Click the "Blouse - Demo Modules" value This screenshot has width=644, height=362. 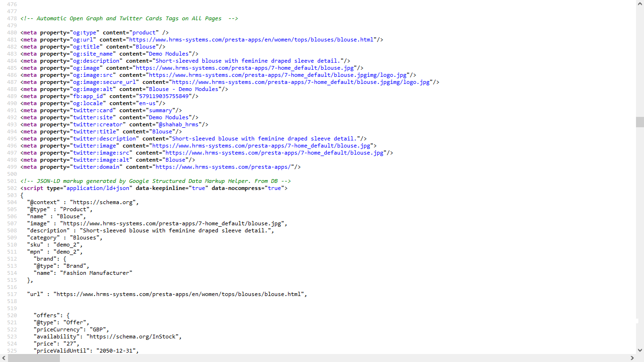pos(184,89)
